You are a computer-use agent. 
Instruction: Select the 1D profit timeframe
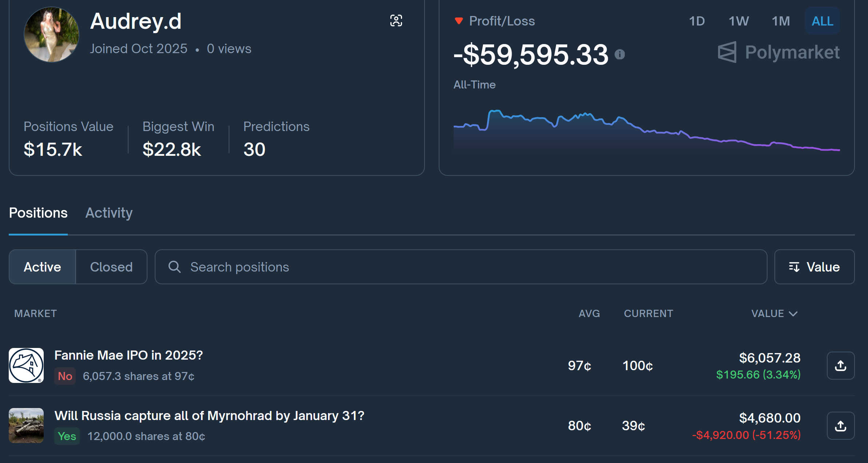coord(697,21)
